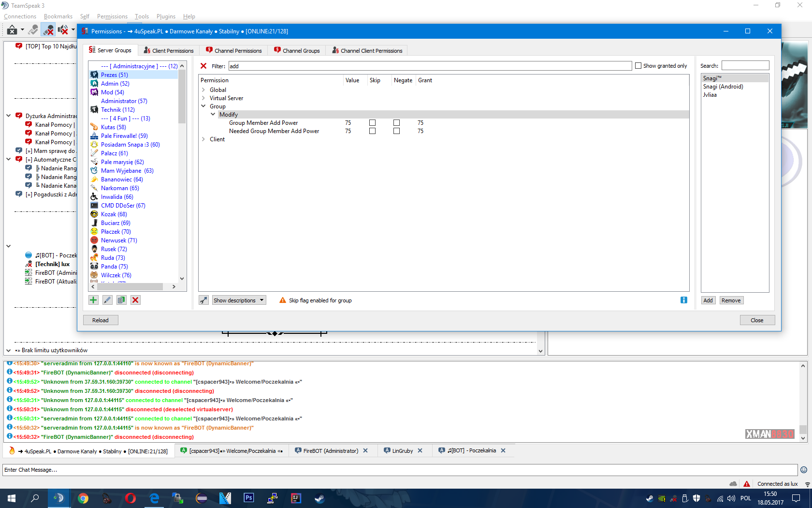Open the Show descriptions dropdown

click(x=239, y=300)
